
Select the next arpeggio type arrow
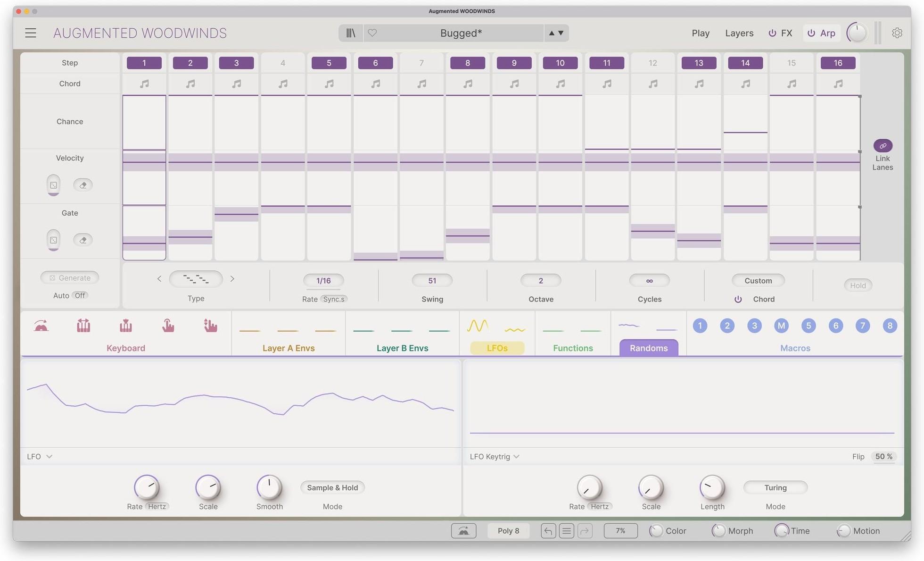click(232, 279)
